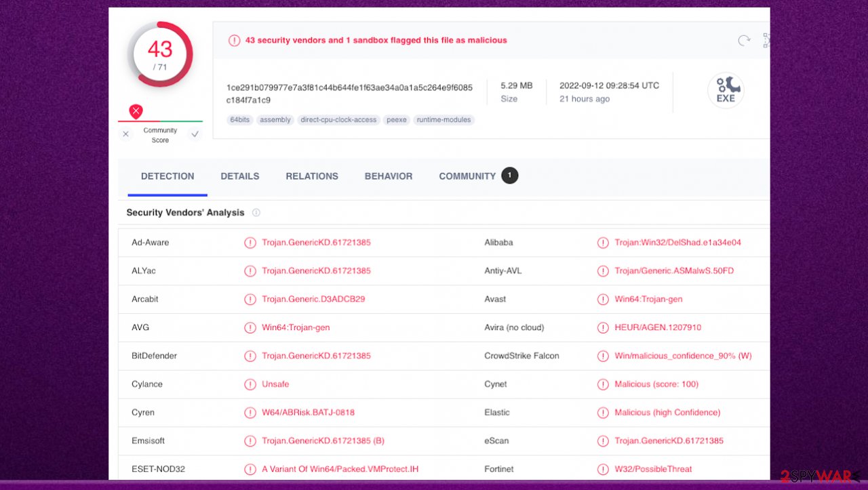Click the alert icon next to Ad-Aware's detection

click(250, 242)
